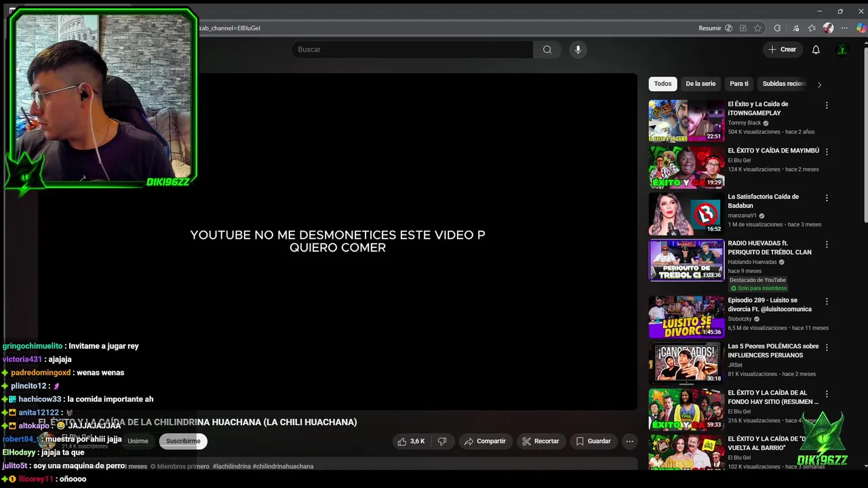The image size is (868, 488).
Task: Open options for Mayimbú video
Action: (826, 151)
